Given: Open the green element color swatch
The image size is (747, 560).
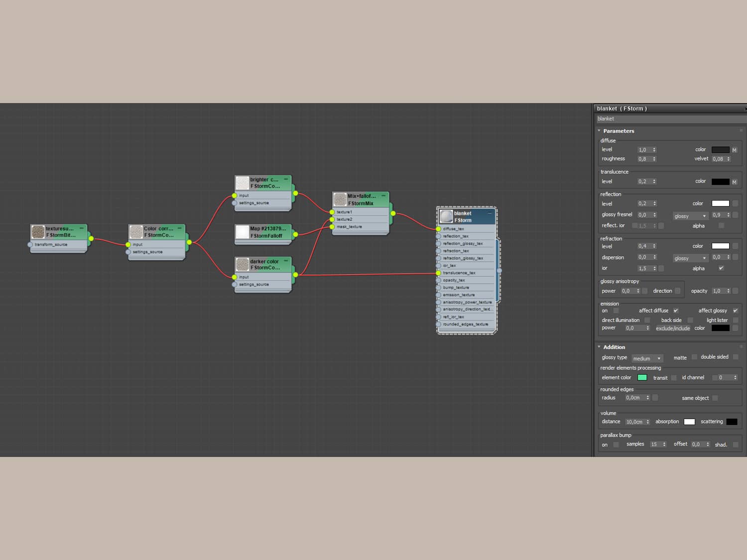Looking at the screenshot, I should point(642,378).
